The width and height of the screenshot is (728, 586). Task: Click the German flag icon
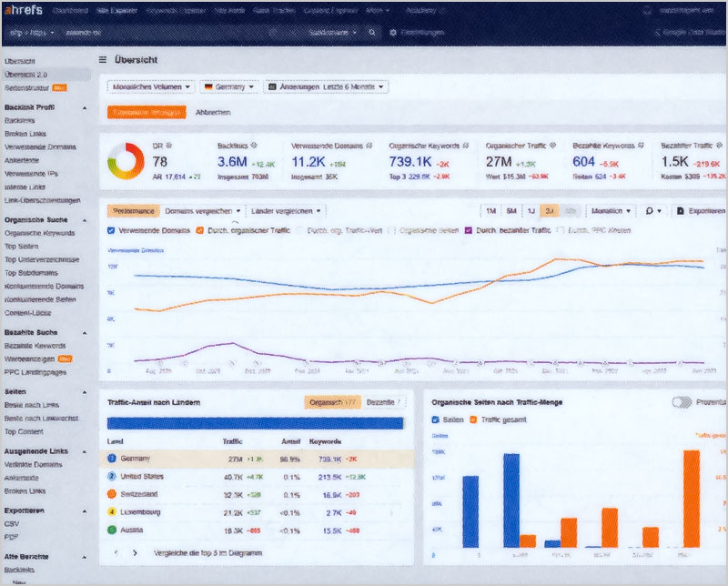point(208,86)
